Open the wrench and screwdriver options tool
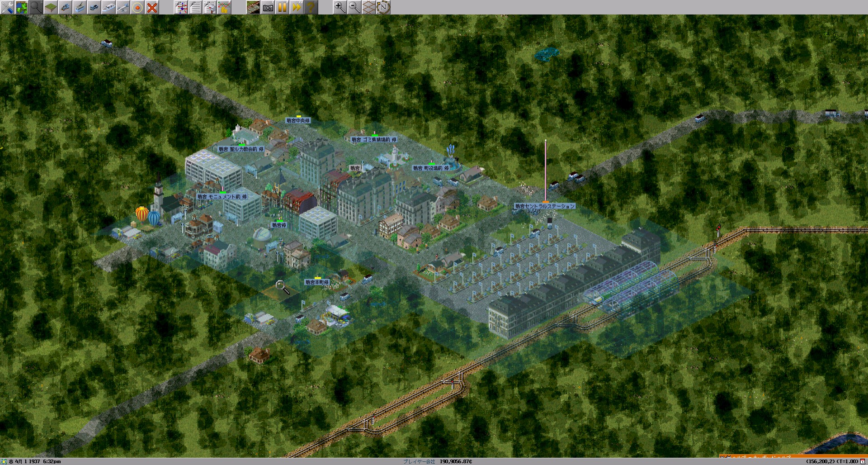 point(7,7)
